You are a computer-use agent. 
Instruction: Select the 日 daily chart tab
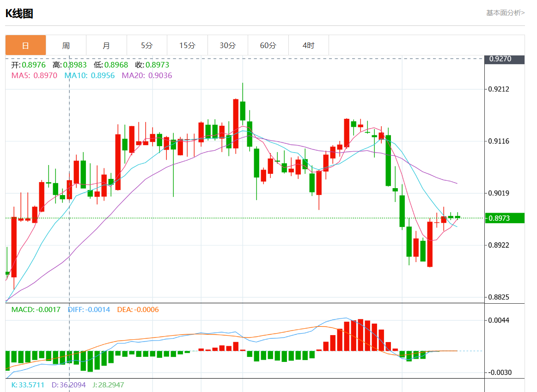tap(26, 45)
